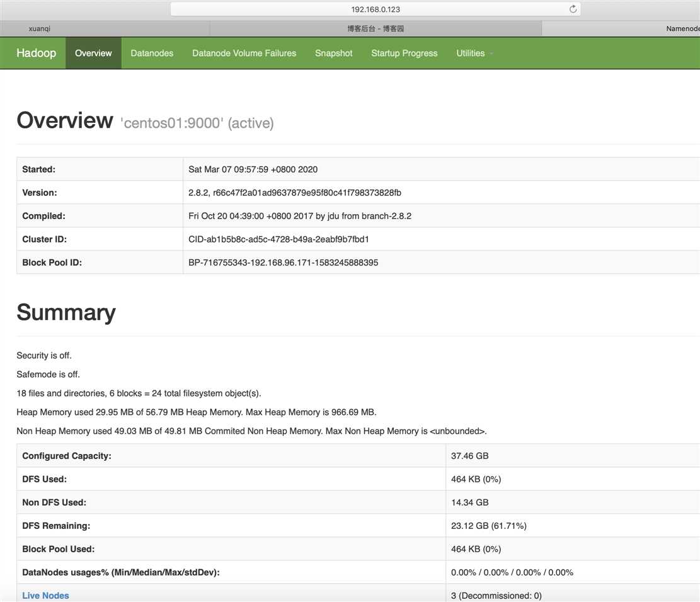Viewport: 700px width, 602px height.
Task: Click the Summary section heading
Action: pos(66,312)
